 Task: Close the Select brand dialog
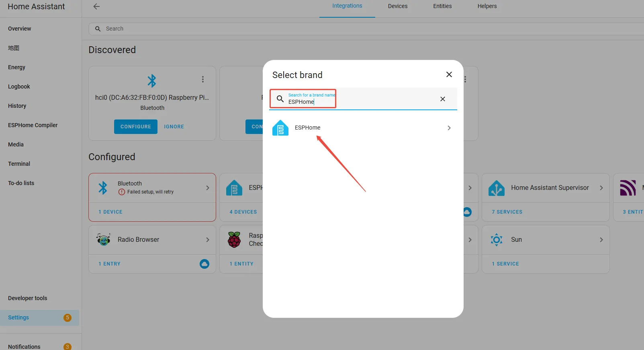(x=449, y=74)
